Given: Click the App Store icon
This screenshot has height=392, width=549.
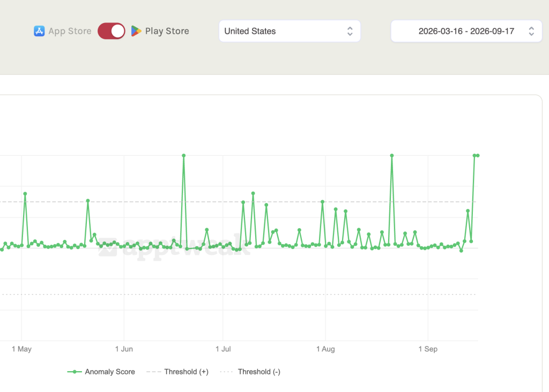Looking at the screenshot, I should (39, 31).
